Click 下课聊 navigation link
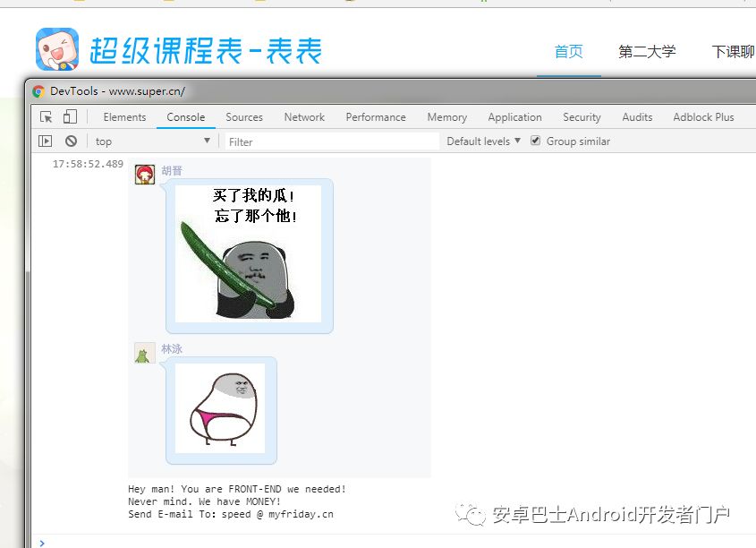Viewport: 756px width, 548px height. coord(734,52)
